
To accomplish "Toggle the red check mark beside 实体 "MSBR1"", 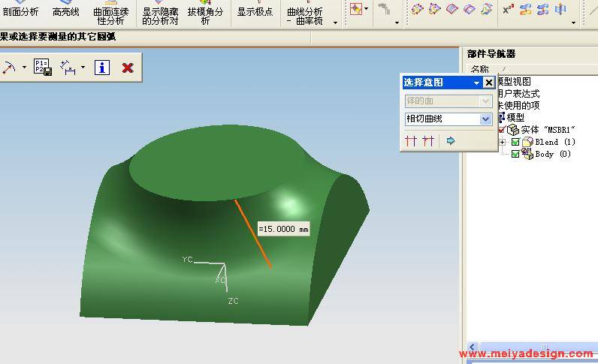I will 502,130.
